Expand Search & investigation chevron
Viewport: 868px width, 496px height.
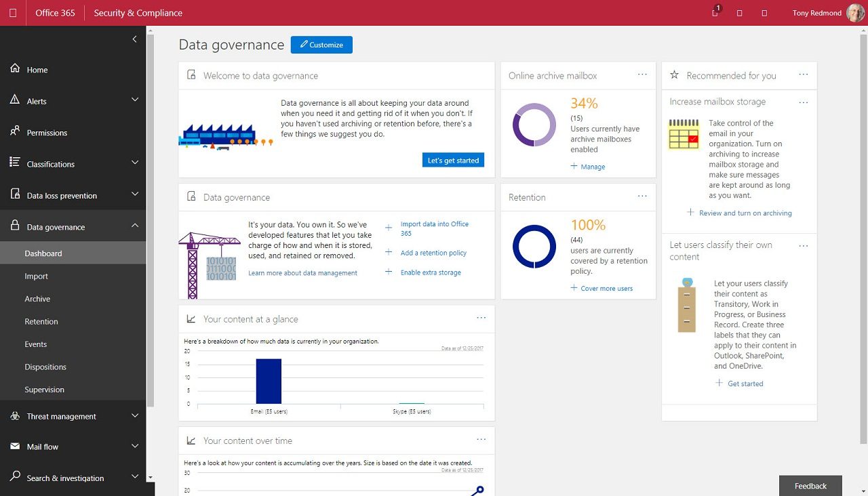click(x=134, y=477)
